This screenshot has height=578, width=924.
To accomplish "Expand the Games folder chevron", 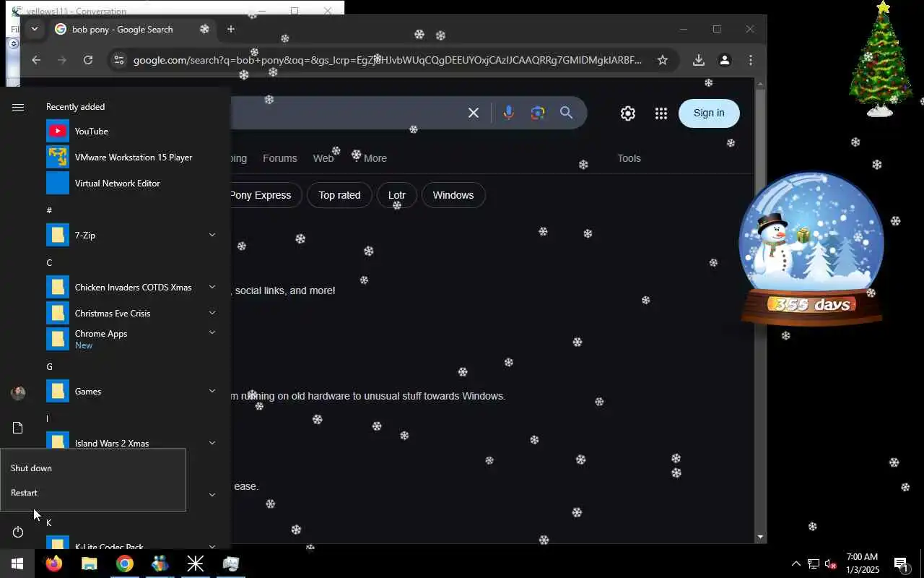I will tap(212, 391).
